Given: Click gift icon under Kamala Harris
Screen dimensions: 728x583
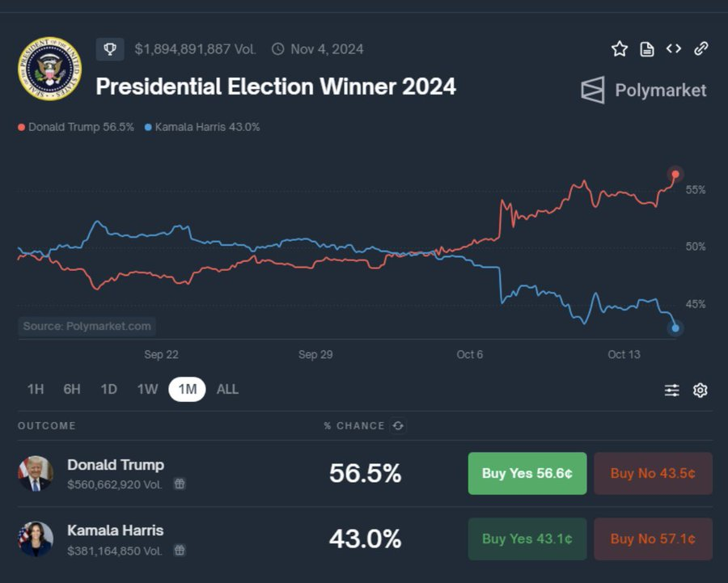Looking at the screenshot, I should pyautogui.click(x=180, y=550).
